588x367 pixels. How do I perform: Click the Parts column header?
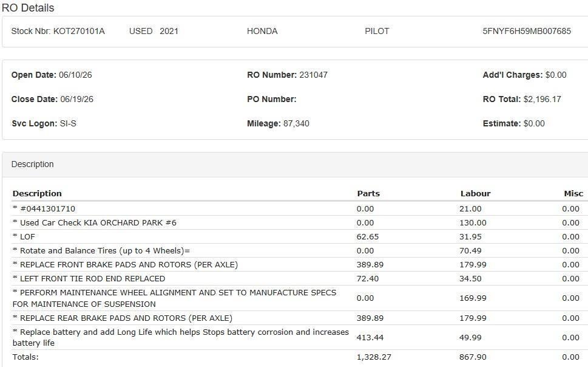pyautogui.click(x=368, y=193)
